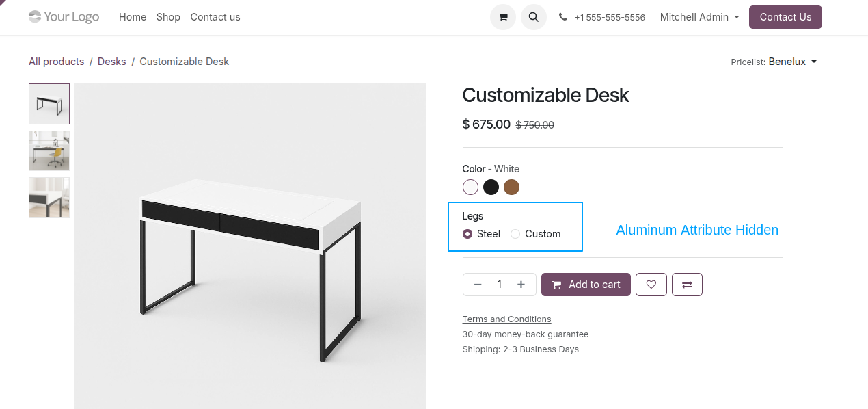
Task: Open the Shop menu item
Action: pyautogui.click(x=168, y=17)
